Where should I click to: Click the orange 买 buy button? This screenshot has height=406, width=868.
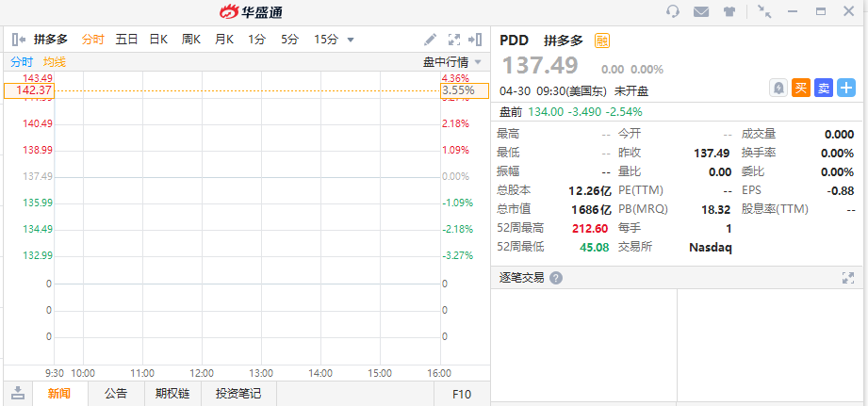(x=801, y=88)
